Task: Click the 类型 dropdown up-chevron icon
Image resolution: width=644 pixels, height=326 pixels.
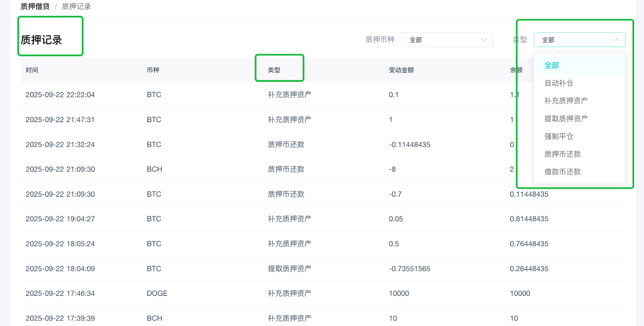Action: coord(616,39)
